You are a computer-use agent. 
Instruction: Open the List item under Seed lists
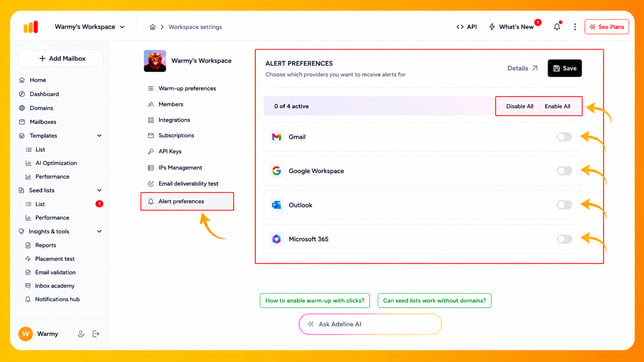coord(36,204)
